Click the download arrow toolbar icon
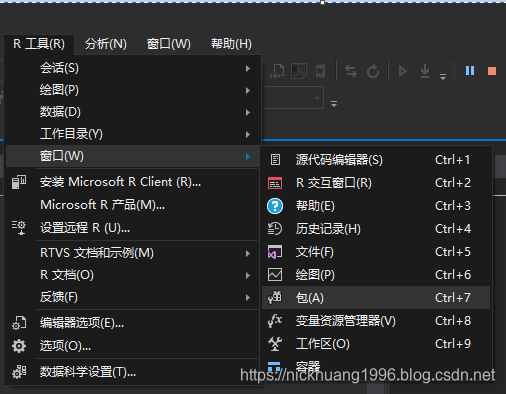The width and height of the screenshot is (506, 394). coord(425,71)
